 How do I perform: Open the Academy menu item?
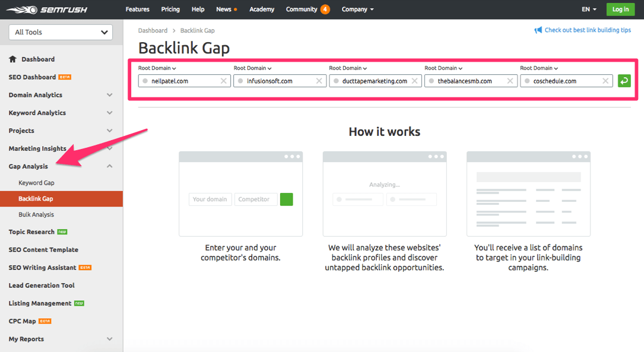[262, 9]
